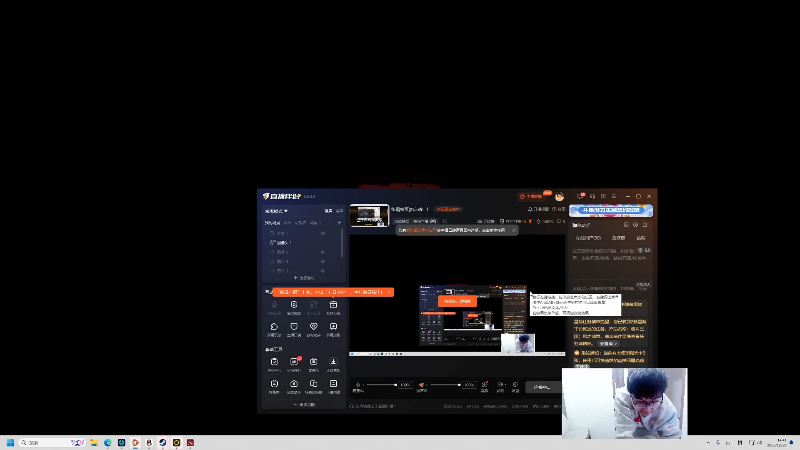Click the promotional banner above the chat panel
Viewport: 800px width, 450px height.
pos(611,210)
